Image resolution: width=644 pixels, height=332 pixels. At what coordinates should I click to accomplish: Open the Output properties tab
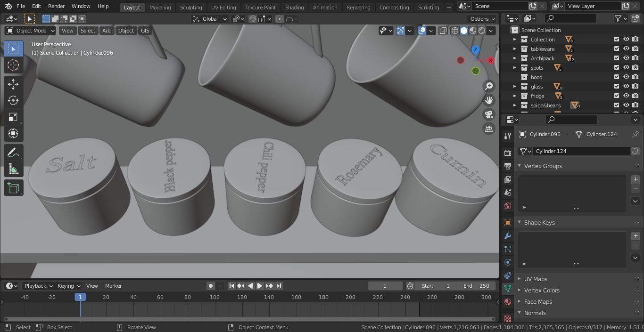pos(508,166)
